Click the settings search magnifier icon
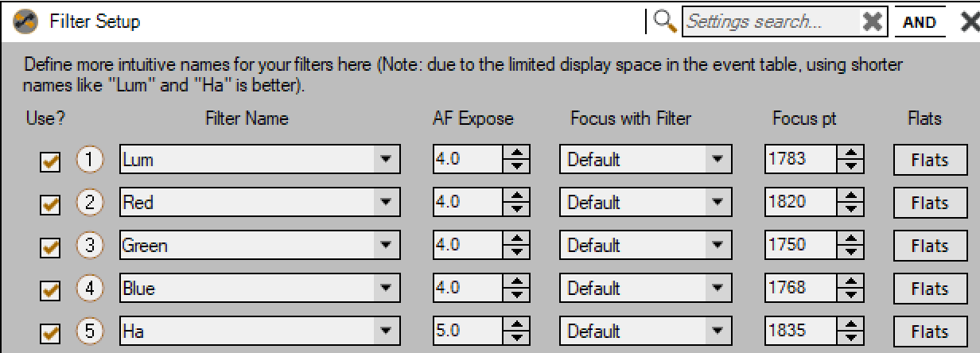Viewport: 980px width, 353px height. (x=665, y=21)
